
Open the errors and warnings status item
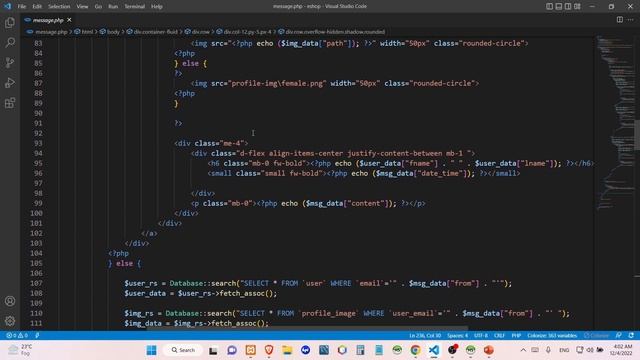pos(17,336)
